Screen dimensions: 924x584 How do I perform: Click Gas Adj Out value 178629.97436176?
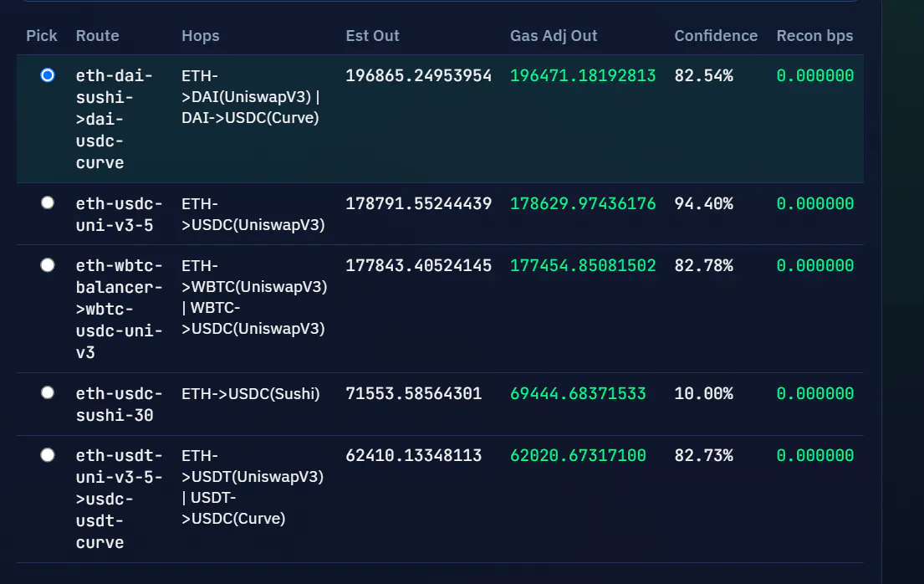583,203
